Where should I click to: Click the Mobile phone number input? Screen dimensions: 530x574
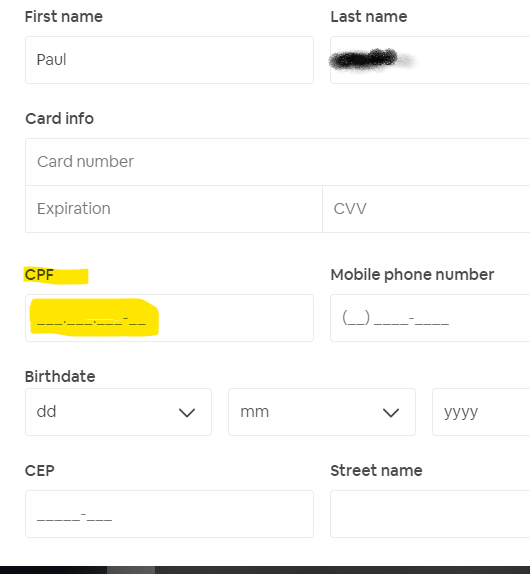click(x=430, y=318)
